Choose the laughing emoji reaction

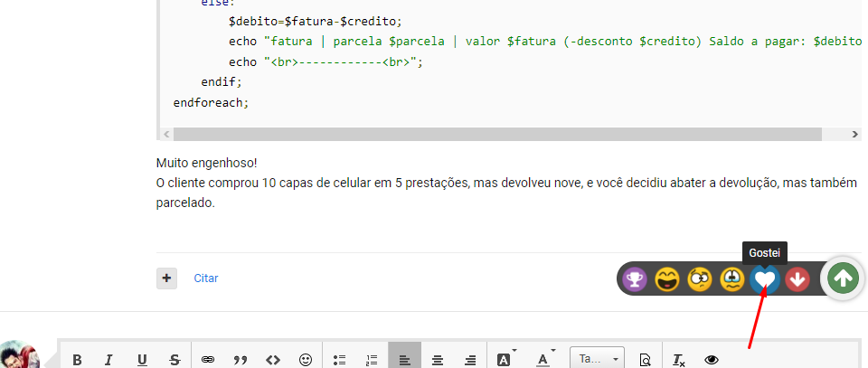pos(668,279)
